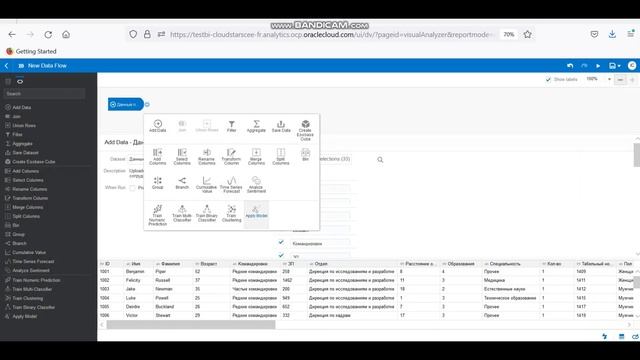
Task: Choose Group in the step popup
Action: pos(158,183)
